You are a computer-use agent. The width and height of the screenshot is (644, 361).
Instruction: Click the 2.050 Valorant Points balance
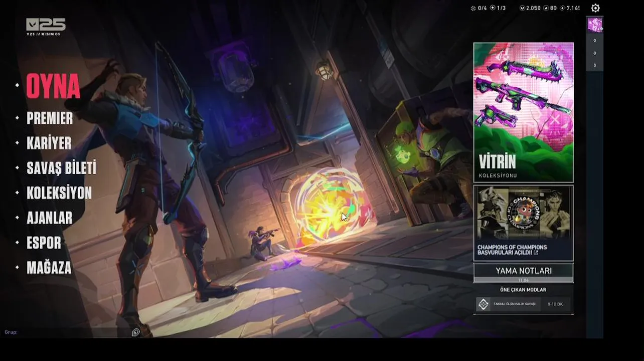pos(533,8)
